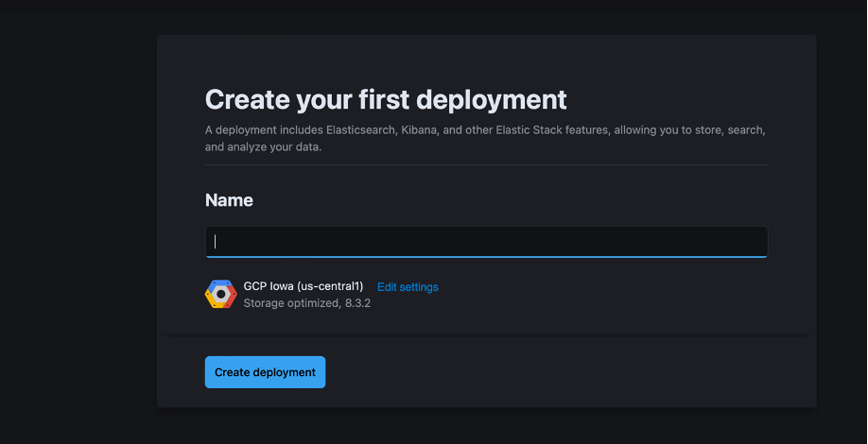The image size is (868, 444).
Task: Click the horizontal divider below the description
Action: coord(486,165)
